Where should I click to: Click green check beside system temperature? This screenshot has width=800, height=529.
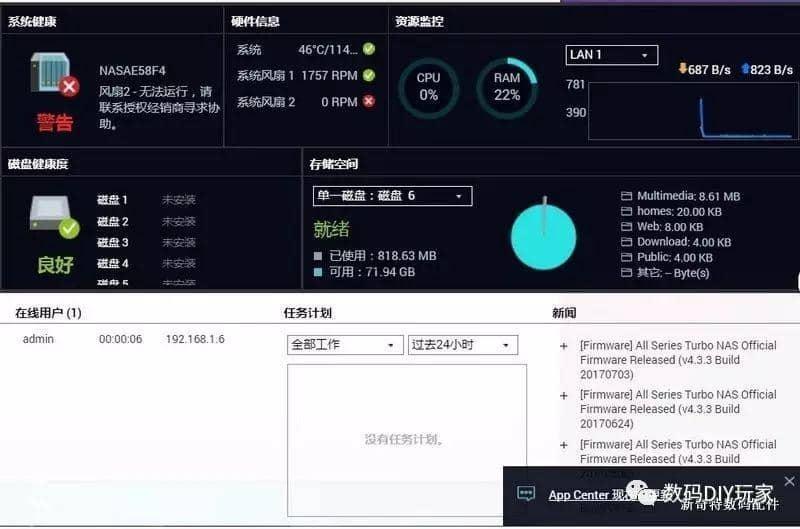[369, 49]
